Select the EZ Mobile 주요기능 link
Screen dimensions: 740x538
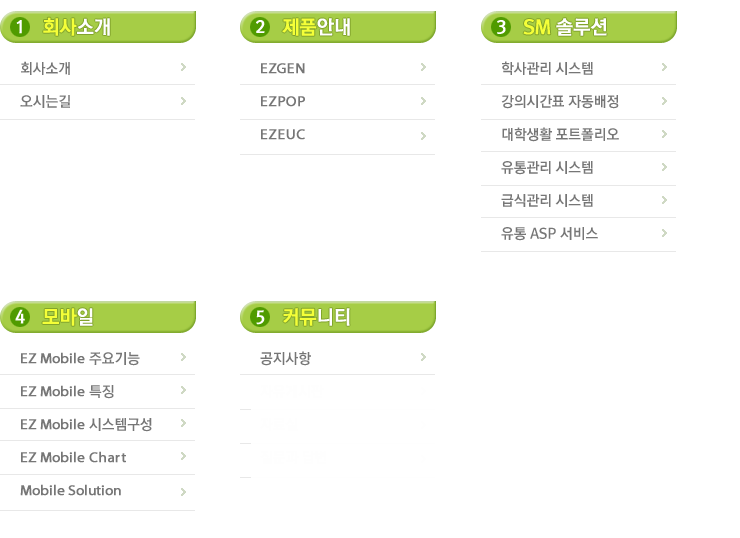(x=80, y=358)
